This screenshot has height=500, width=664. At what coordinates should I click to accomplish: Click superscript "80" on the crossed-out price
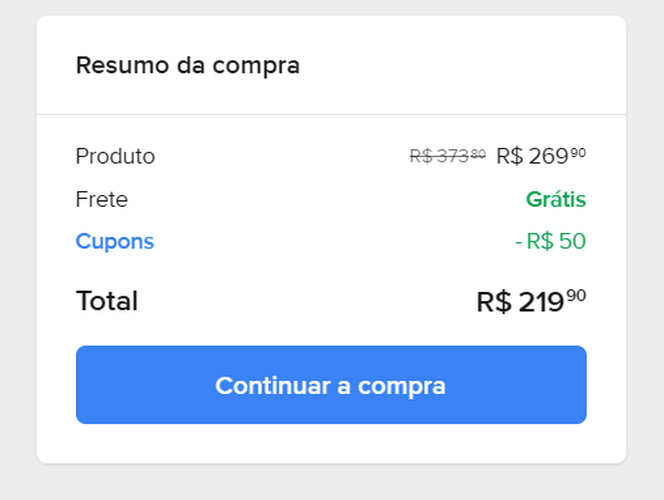[x=478, y=153]
